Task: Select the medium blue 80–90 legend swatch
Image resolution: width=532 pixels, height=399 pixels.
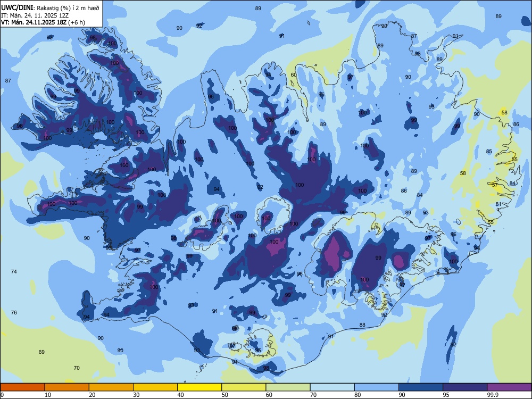Action: click(x=377, y=387)
